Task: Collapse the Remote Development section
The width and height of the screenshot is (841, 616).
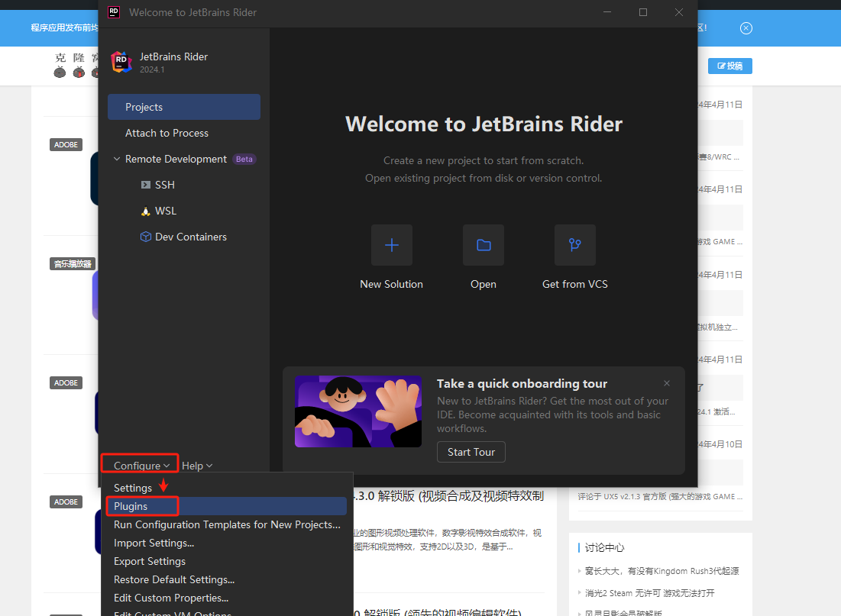Action: point(116,160)
